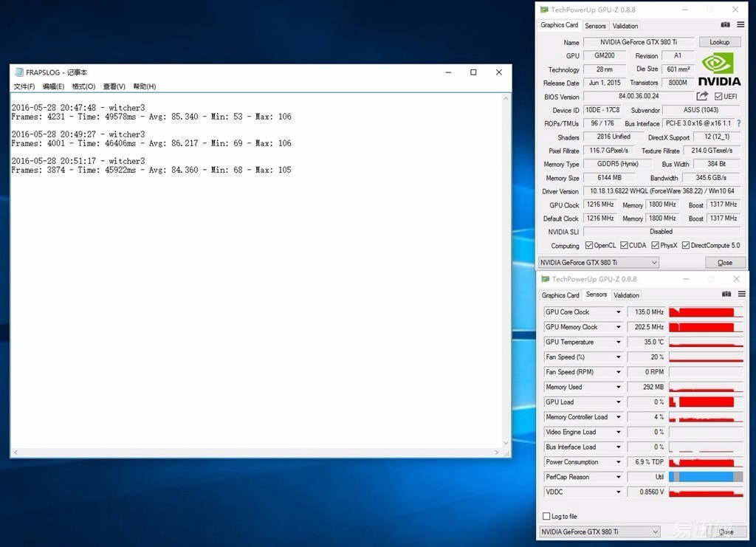The image size is (756, 547).
Task: Click the Driver Version field
Action: click(x=662, y=191)
